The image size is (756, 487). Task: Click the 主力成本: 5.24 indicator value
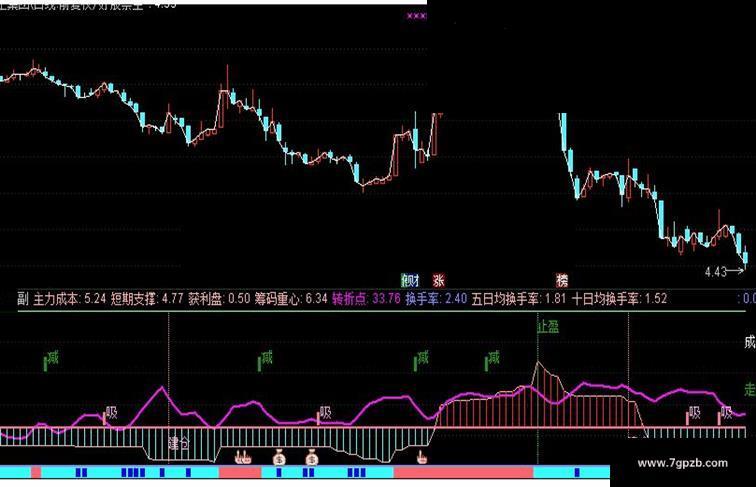click(x=69, y=299)
